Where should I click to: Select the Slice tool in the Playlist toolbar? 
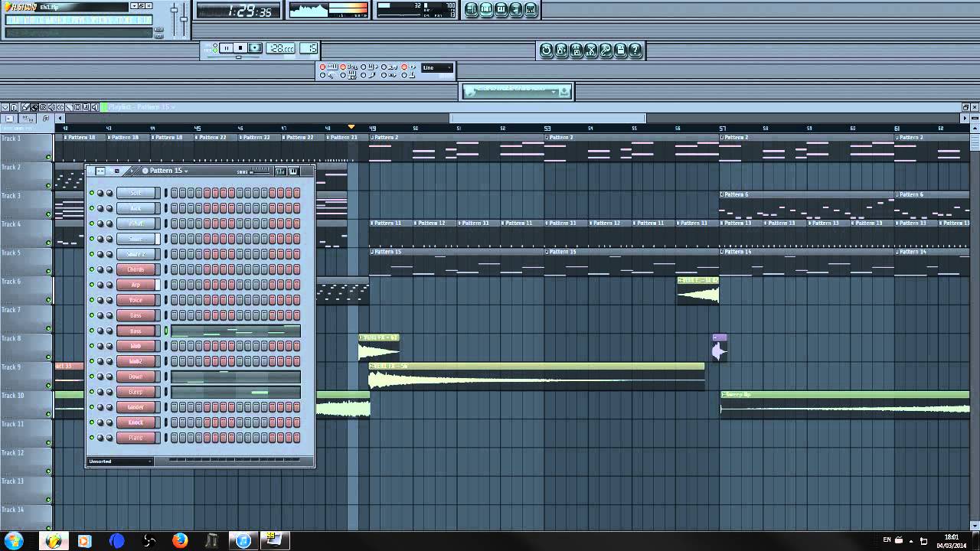tap(69, 107)
